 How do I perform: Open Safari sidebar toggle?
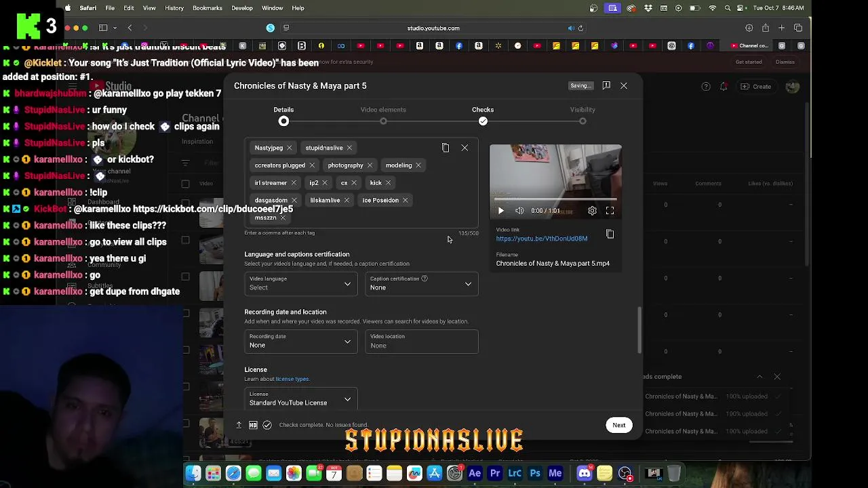coord(103,28)
